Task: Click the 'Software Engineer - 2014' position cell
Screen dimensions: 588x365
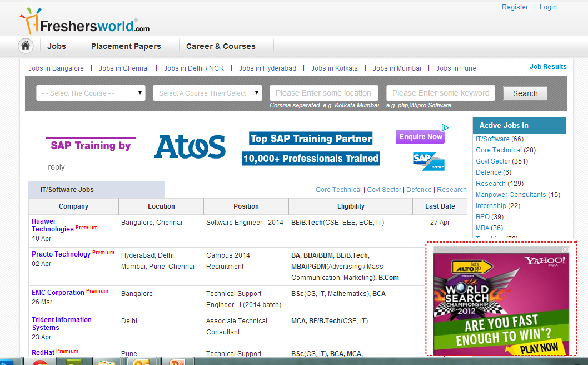Action: (245, 223)
